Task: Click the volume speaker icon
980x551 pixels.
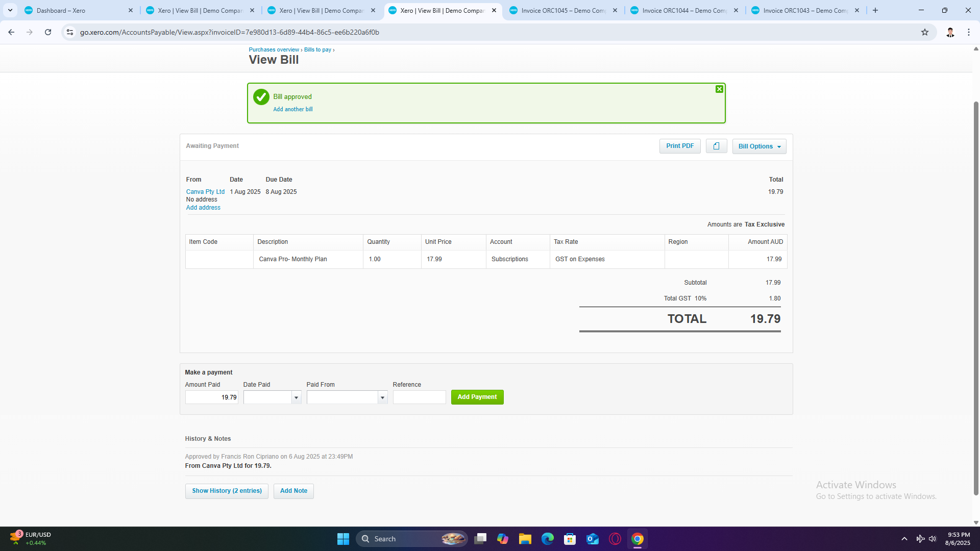Action: [933, 539]
